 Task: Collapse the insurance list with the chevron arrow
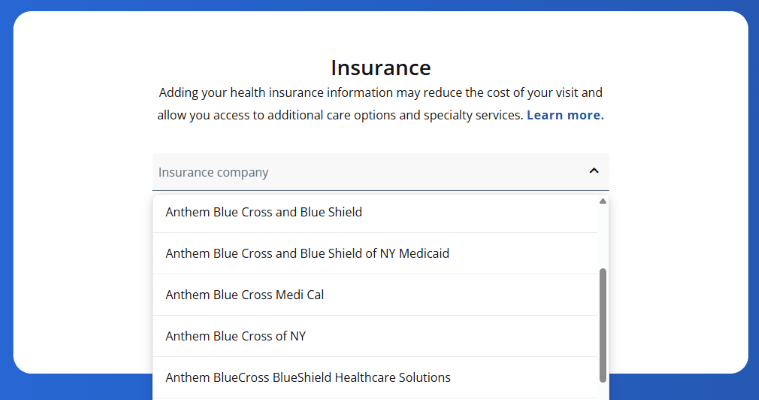[x=593, y=171]
